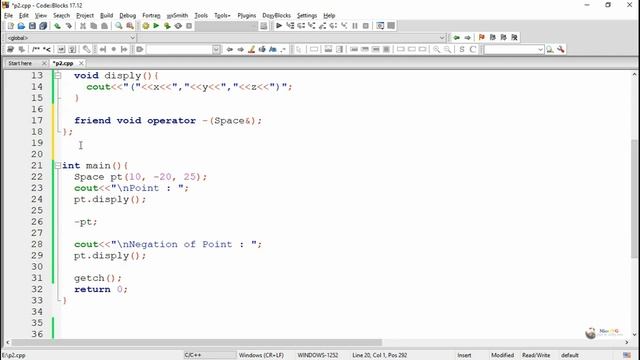Paste from clipboard toolbar icon
Image resolution: width=640 pixels, height=360 pixels.
[104, 26]
